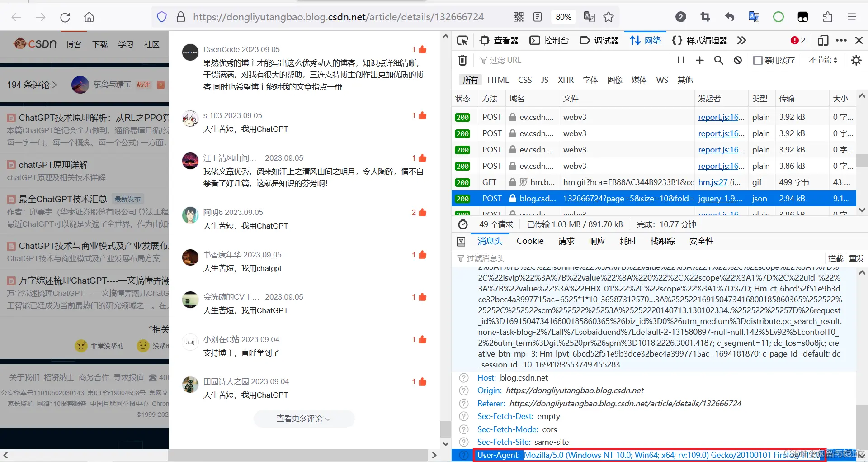Expand 查看更多评论 to load more comments

(x=303, y=419)
